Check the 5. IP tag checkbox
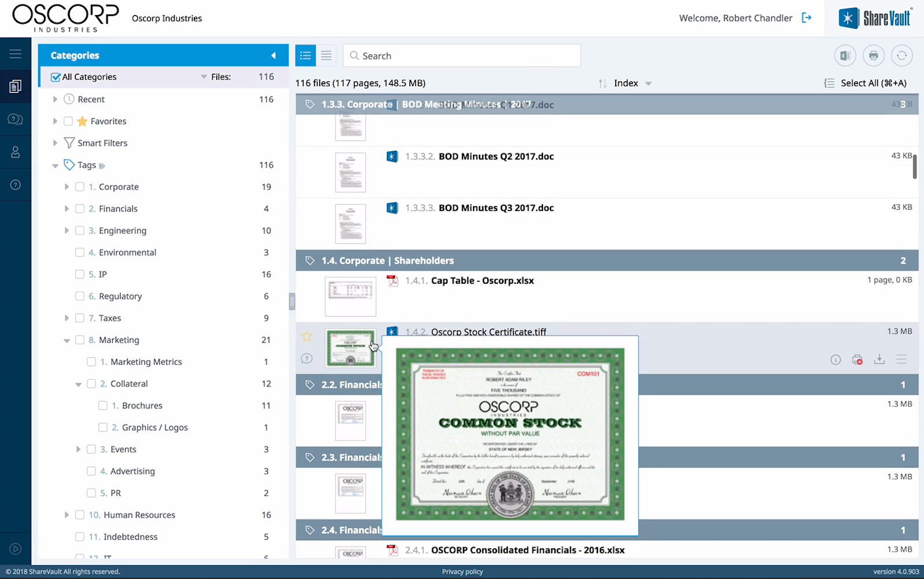The image size is (924, 579). (80, 274)
